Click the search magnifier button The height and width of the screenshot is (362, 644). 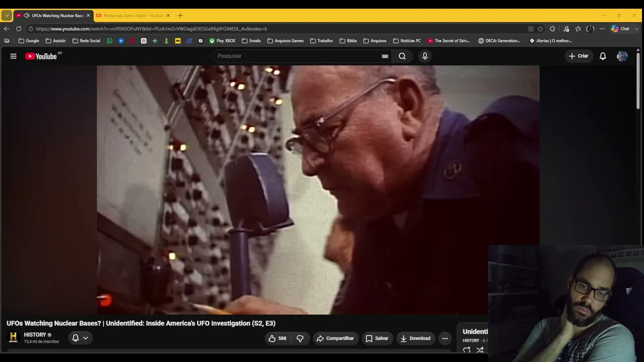[x=402, y=56]
